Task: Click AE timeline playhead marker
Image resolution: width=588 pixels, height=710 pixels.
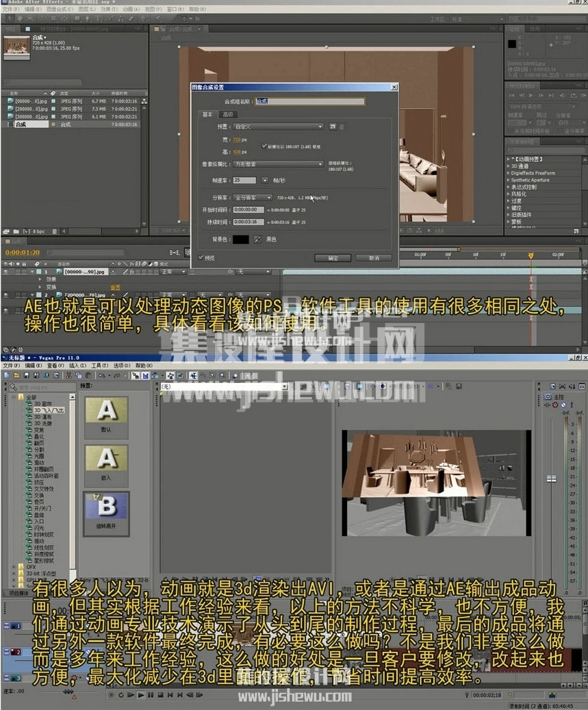Action: click(531, 255)
